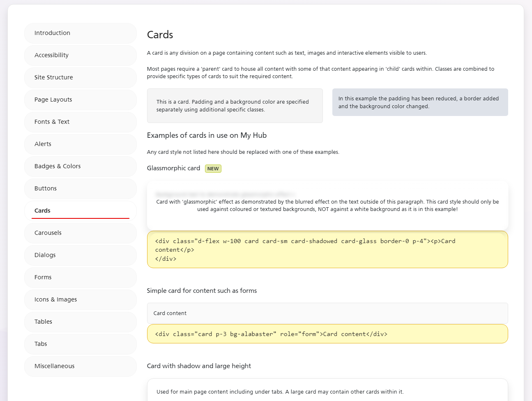
Task: Open the Page Layouts section
Action: pyautogui.click(x=80, y=100)
